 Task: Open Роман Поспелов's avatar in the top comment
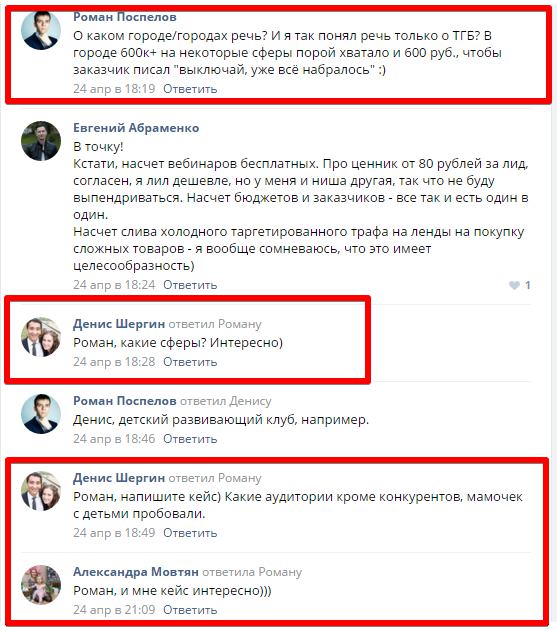[x=41, y=30]
